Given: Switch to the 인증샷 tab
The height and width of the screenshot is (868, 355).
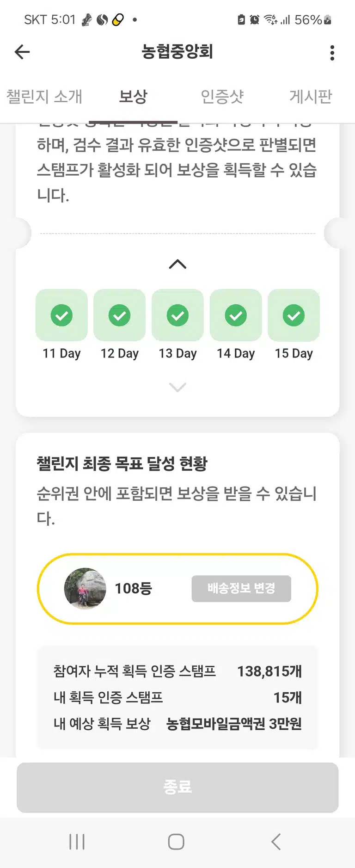Looking at the screenshot, I should pyautogui.click(x=222, y=97).
